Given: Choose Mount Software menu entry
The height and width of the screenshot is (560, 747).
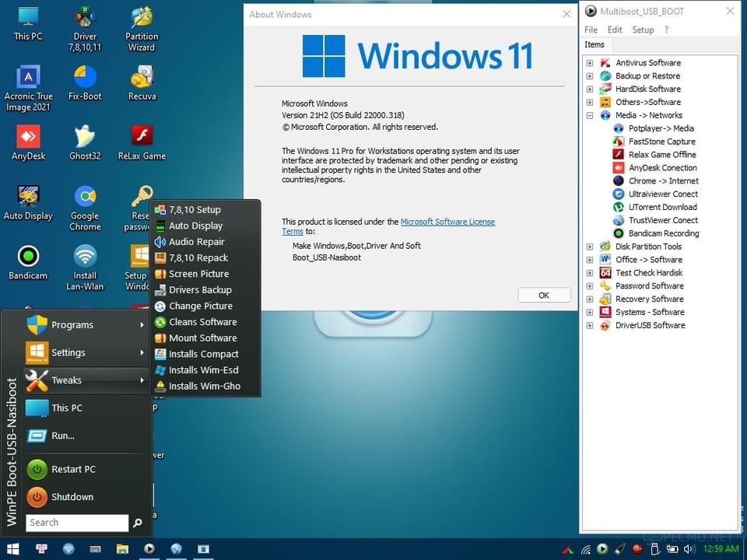Looking at the screenshot, I should [205, 338].
